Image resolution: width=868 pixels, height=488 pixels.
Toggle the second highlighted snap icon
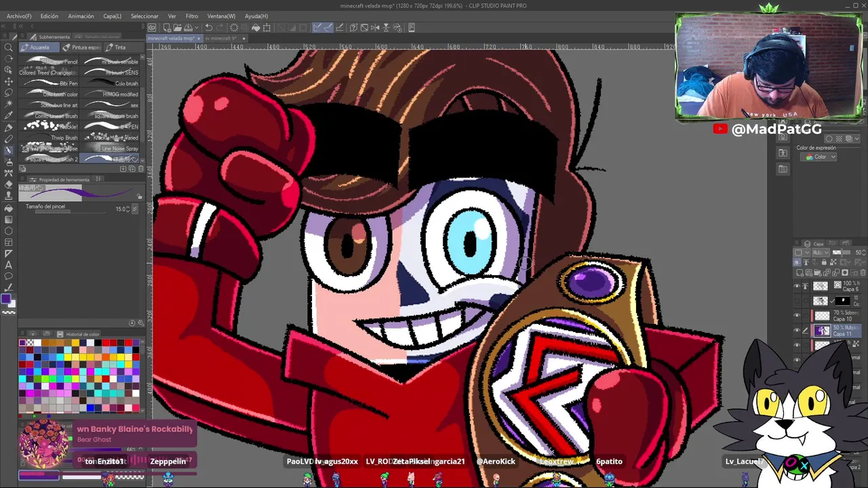click(x=330, y=28)
